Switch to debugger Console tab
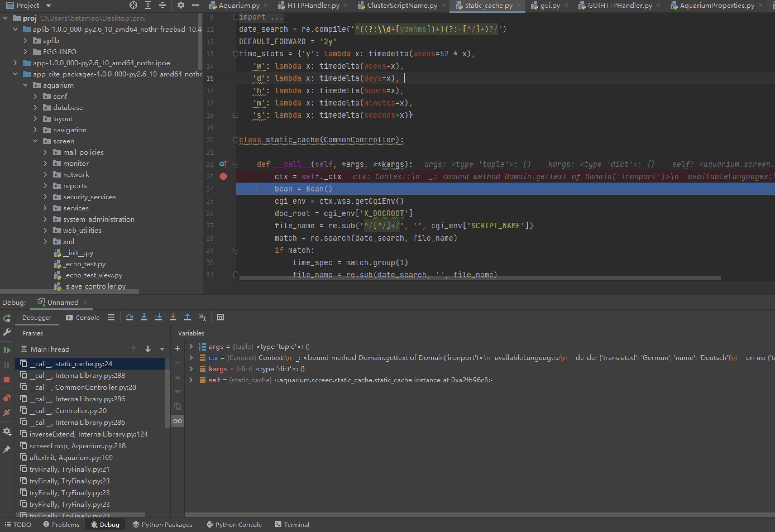The image size is (775, 532). click(83, 318)
